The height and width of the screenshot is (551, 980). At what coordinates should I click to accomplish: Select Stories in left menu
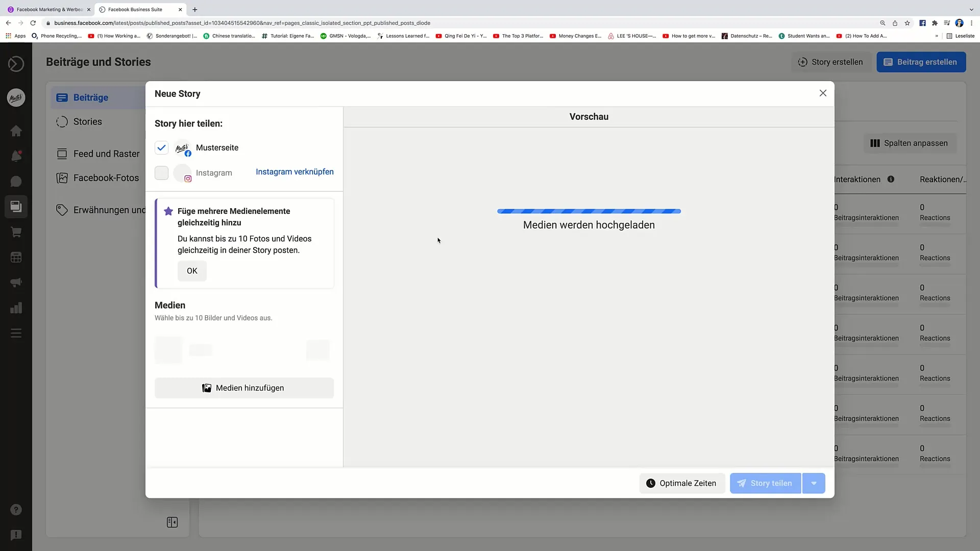(x=87, y=121)
